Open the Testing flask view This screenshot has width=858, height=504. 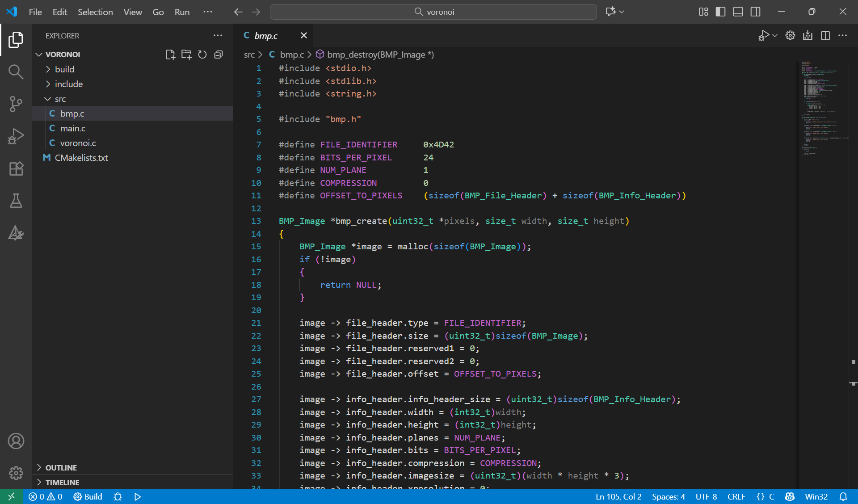[16, 201]
